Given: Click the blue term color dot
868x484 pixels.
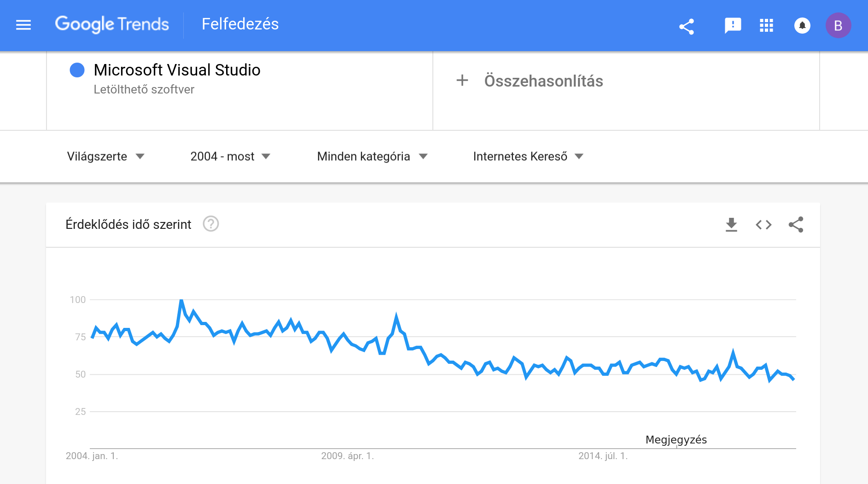Looking at the screenshot, I should [77, 70].
